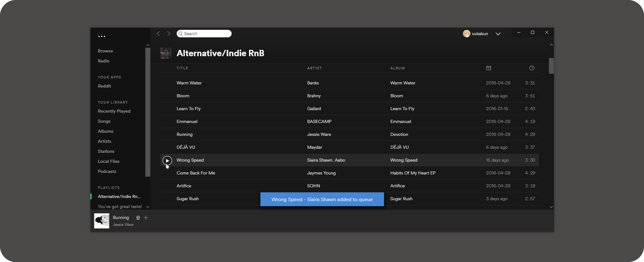Go forward with the right arrow
Image resolution: width=644 pixels, height=262 pixels.
point(169,34)
